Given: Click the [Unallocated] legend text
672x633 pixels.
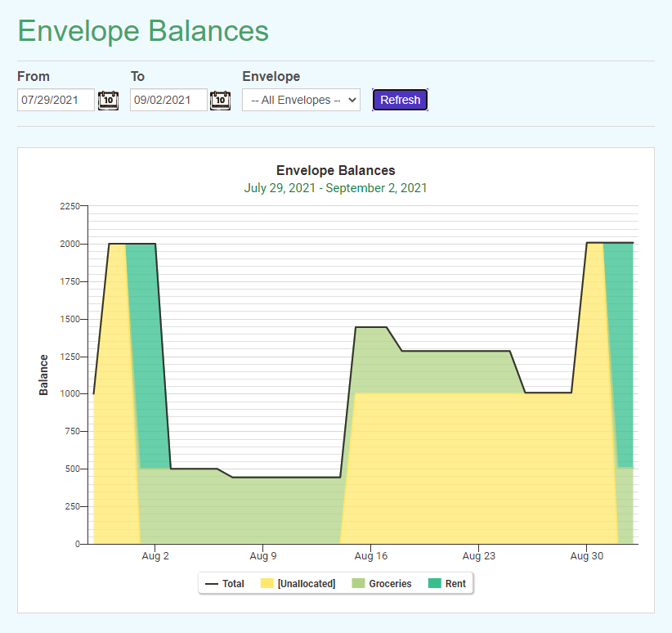Looking at the screenshot, I should tap(307, 584).
